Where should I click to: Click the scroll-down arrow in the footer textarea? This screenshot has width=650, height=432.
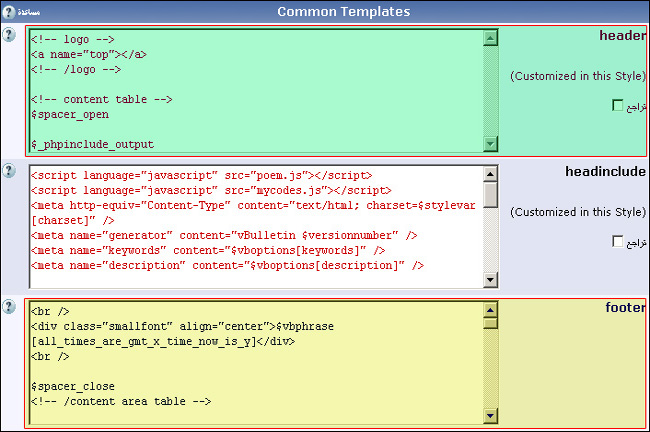pos(490,416)
